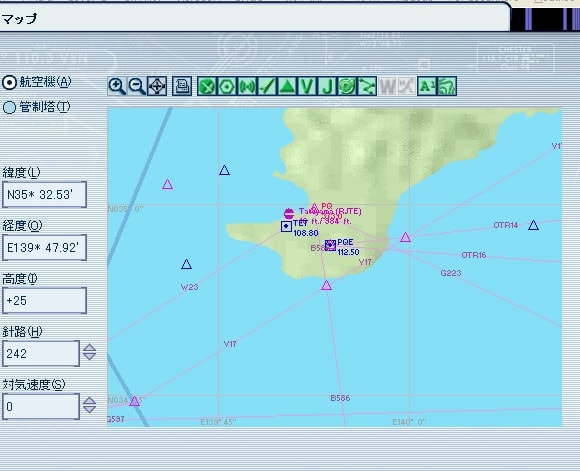Viewport: 580px width, 471px height.
Task: Click the zoom out magnifier icon
Action: [137, 86]
